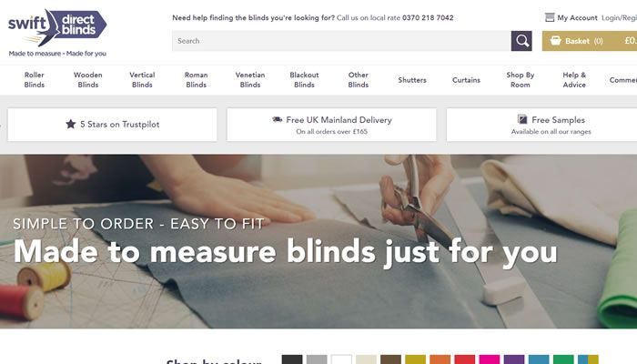Image resolution: width=637 pixels, height=364 pixels.
Task: Click the Trustpilot star icon
Action: (x=71, y=124)
